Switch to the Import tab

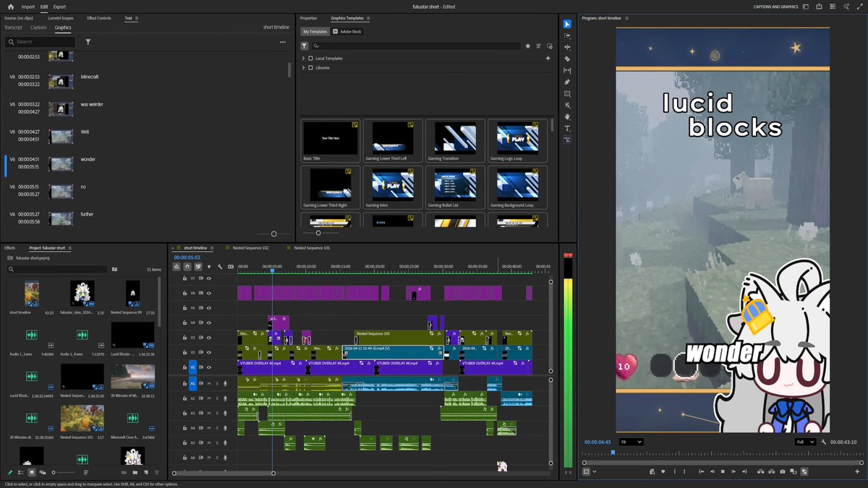click(x=27, y=7)
